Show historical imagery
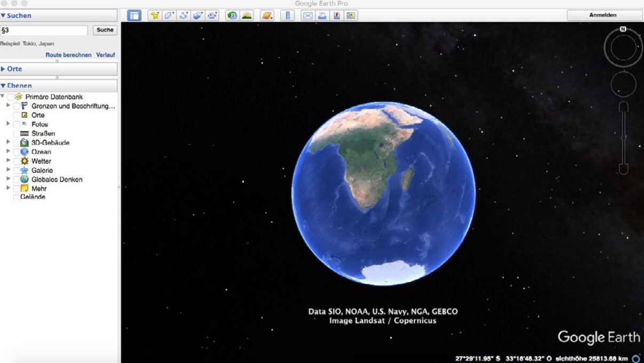 tap(232, 15)
